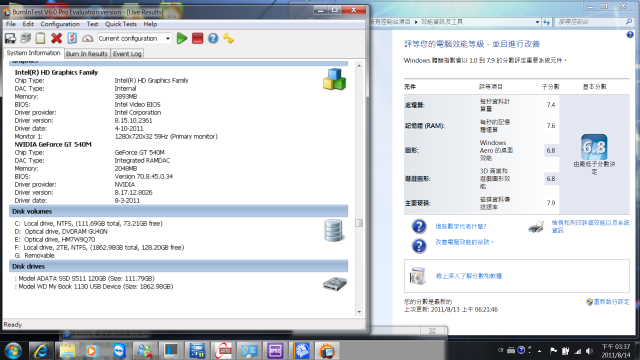Click the scroll down arrow in BurnInTest
The height and width of the screenshot is (360, 640).
359,312
